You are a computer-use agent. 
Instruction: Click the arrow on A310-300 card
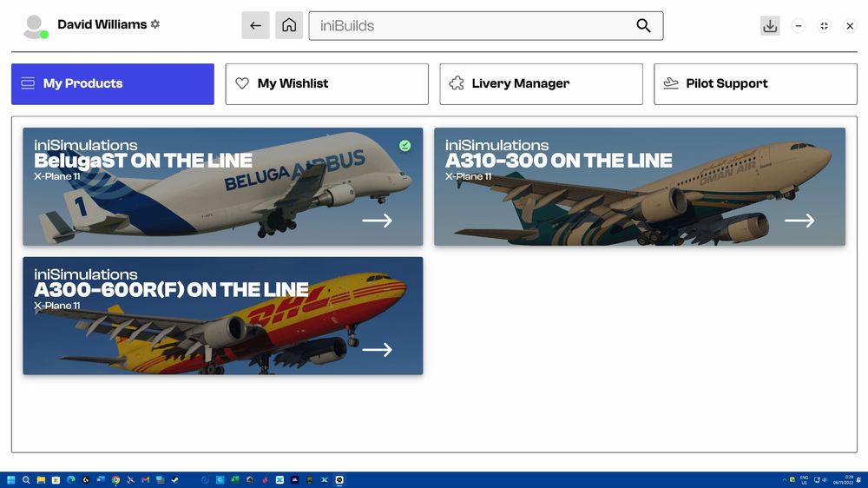[799, 221]
